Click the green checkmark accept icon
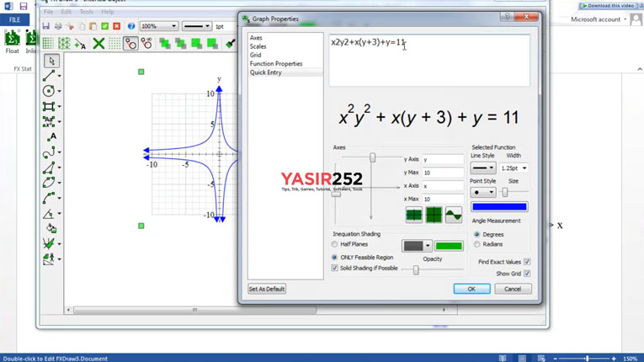 point(105,26)
